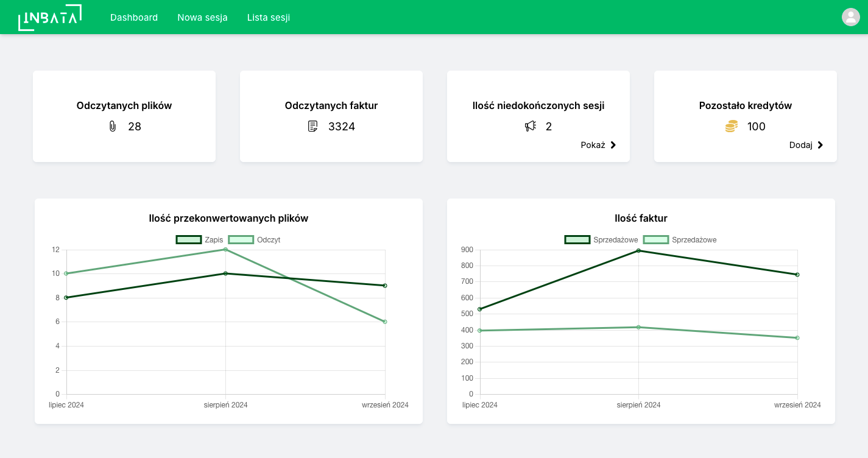The width and height of the screenshot is (868, 458).
Task: Click the light green Sprzedażowe legend swatch
Action: (x=656, y=240)
